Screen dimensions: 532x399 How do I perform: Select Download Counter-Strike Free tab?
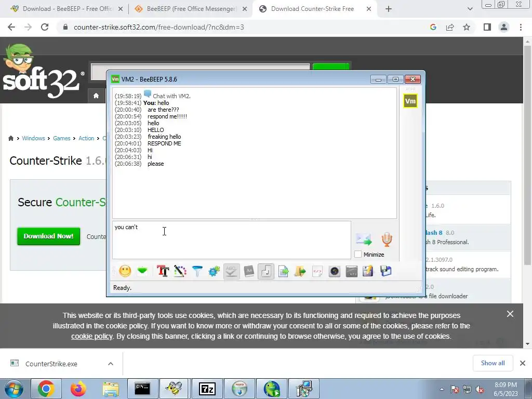point(312,9)
